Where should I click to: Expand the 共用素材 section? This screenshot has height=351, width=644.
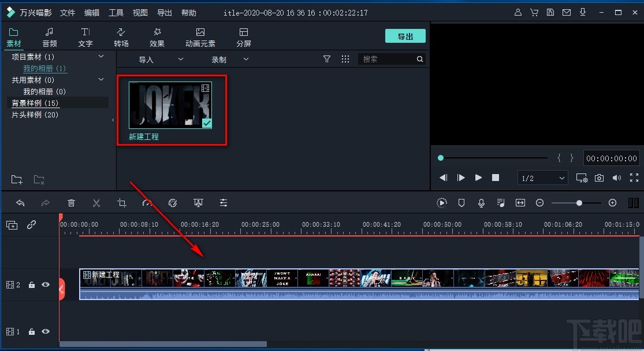click(x=101, y=79)
